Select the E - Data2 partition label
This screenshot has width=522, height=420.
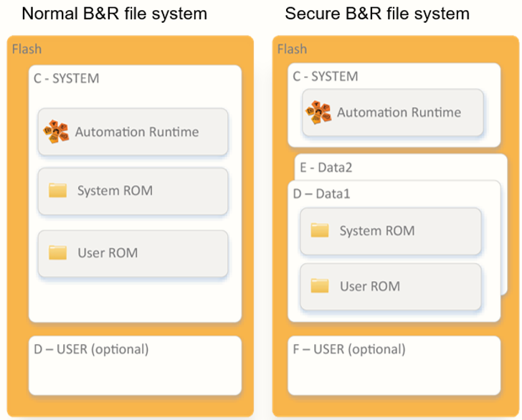[x=326, y=168]
